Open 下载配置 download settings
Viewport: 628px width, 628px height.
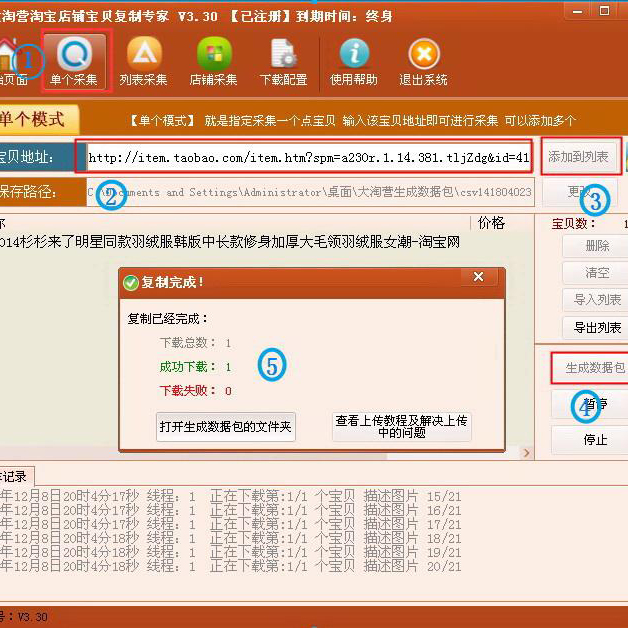point(282,60)
